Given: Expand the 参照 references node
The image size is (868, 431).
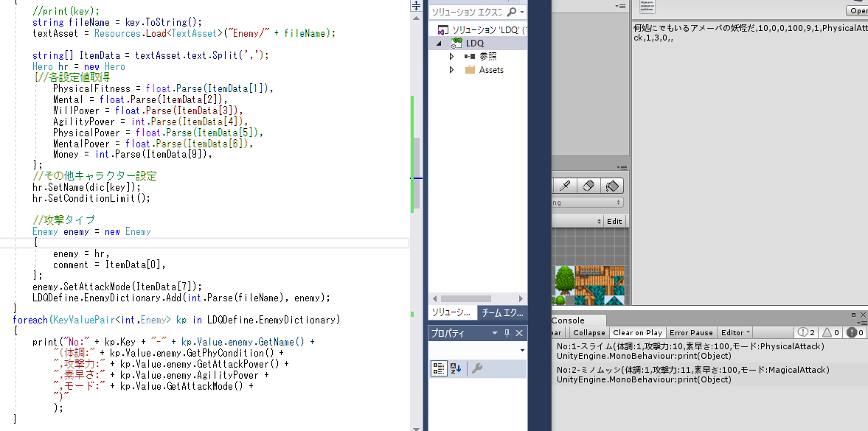Looking at the screenshot, I should point(452,57).
